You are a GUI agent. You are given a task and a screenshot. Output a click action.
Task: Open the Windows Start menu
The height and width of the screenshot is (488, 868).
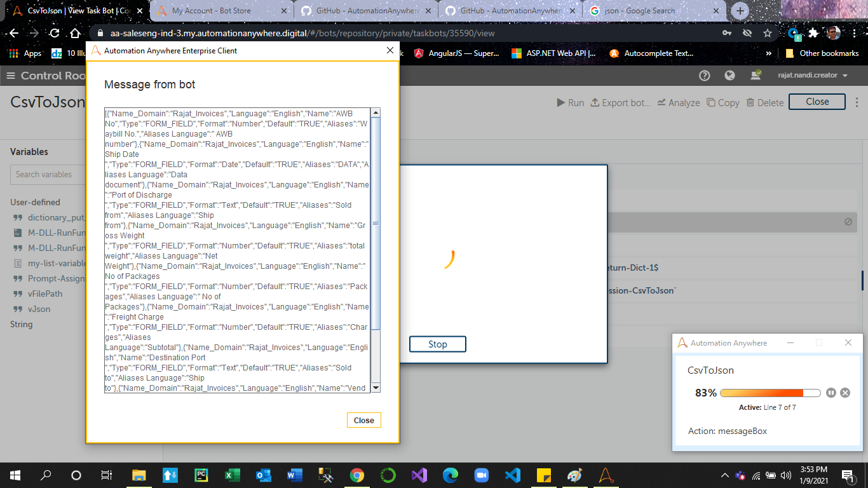(x=15, y=475)
